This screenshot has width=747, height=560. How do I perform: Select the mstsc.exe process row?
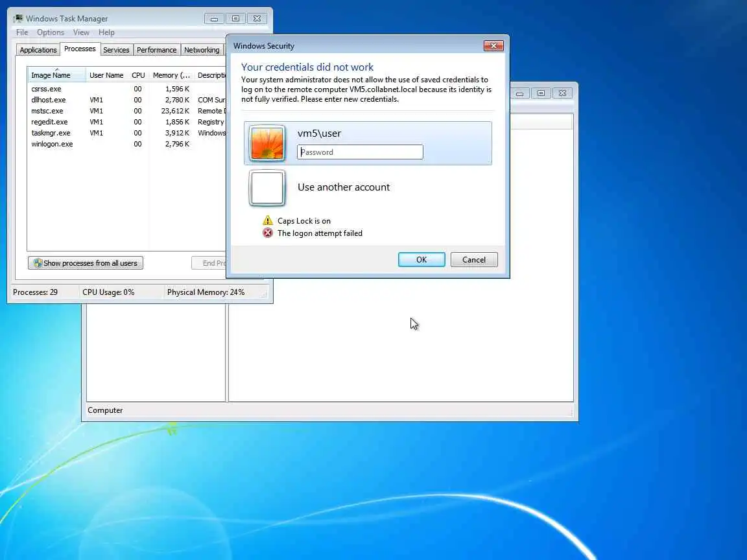tap(126, 111)
